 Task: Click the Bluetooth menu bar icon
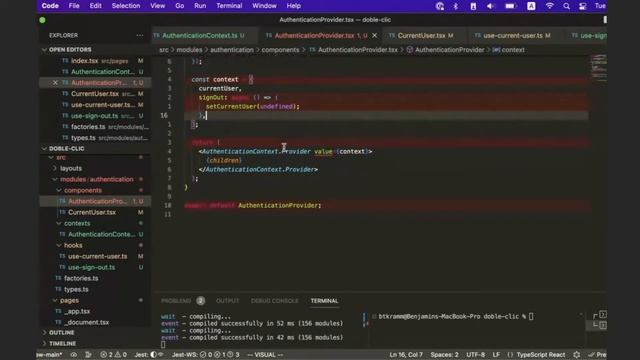[x=456, y=6]
